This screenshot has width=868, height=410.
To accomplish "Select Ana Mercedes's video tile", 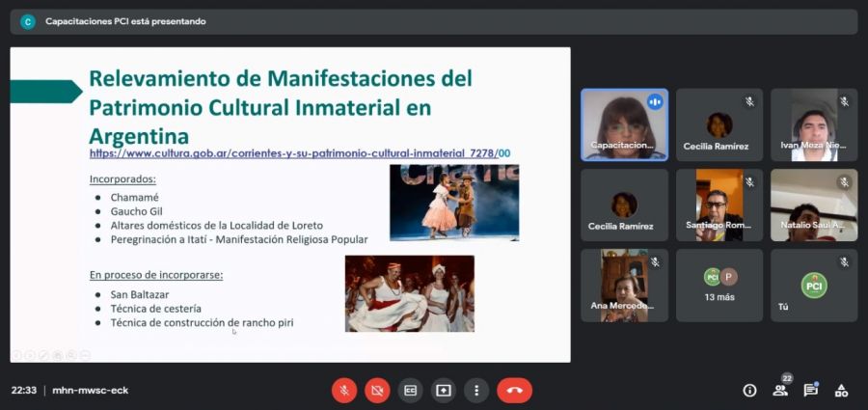I will click(x=623, y=285).
